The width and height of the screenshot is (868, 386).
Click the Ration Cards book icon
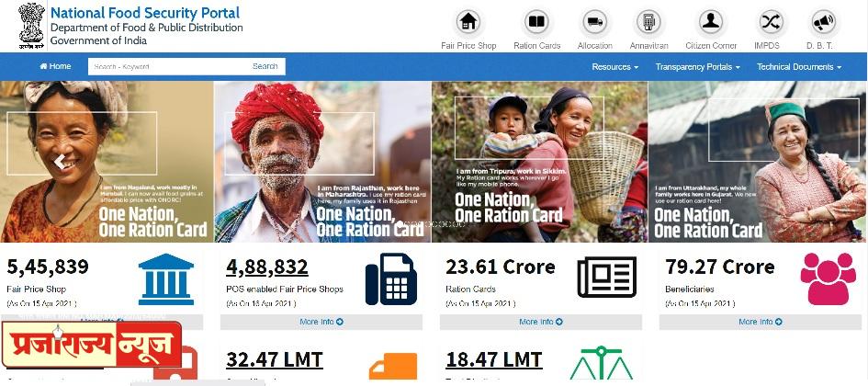[x=536, y=22]
